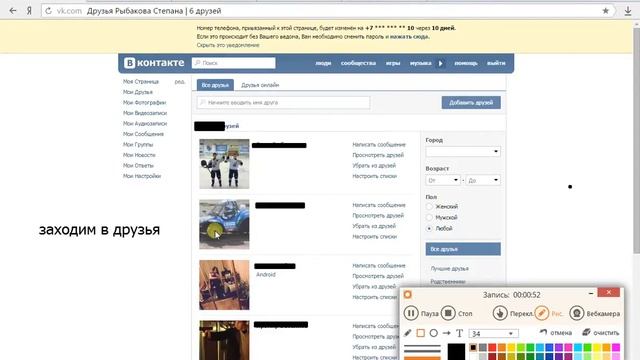Choose the medium line thickness
The height and width of the screenshot is (360, 640).
point(422,350)
